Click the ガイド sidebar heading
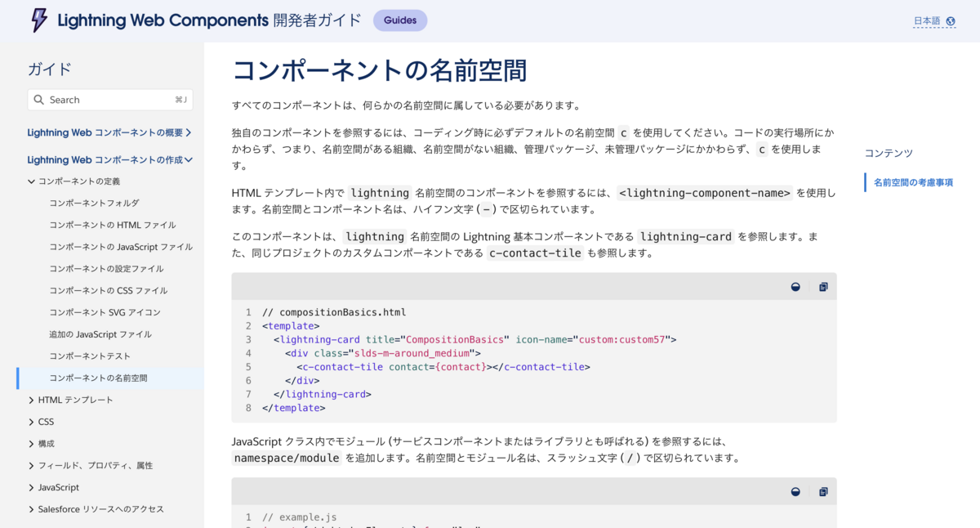The height and width of the screenshot is (528, 980). [50, 69]
